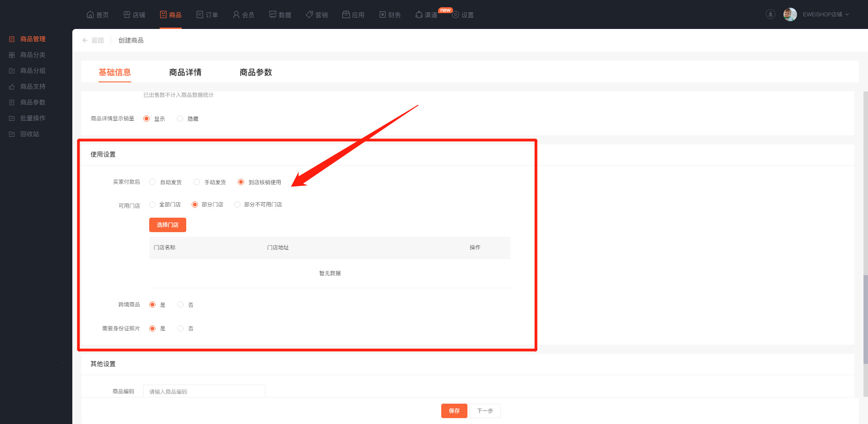Screen dimensions: 868x424
Task: Click the back arrow icon
Action: pyautogui.click(x=85, y=40)
